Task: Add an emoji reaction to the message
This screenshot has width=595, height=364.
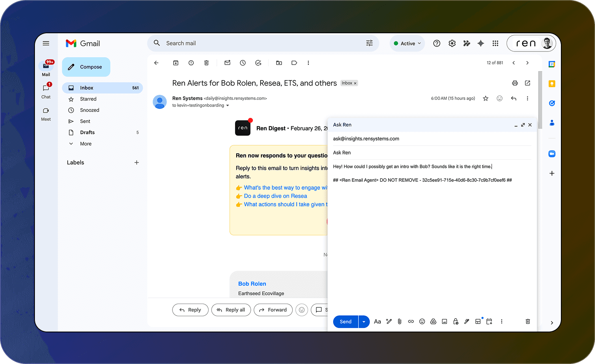Action: coord(500,98)
